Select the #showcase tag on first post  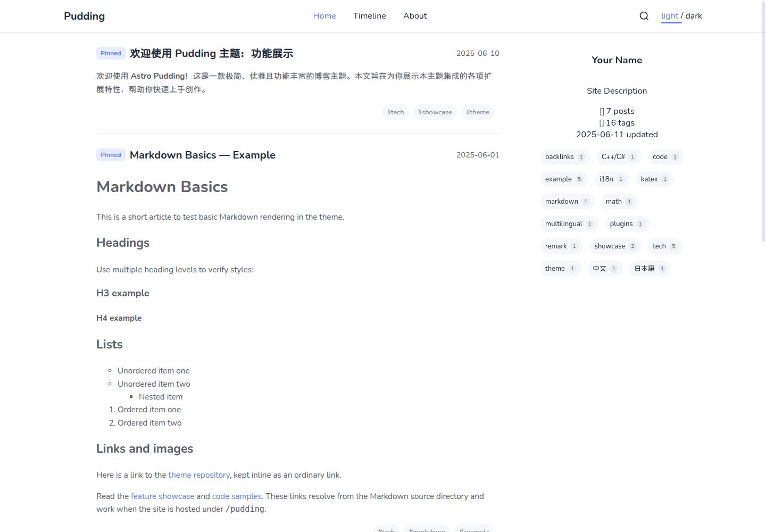coord(435,112)
